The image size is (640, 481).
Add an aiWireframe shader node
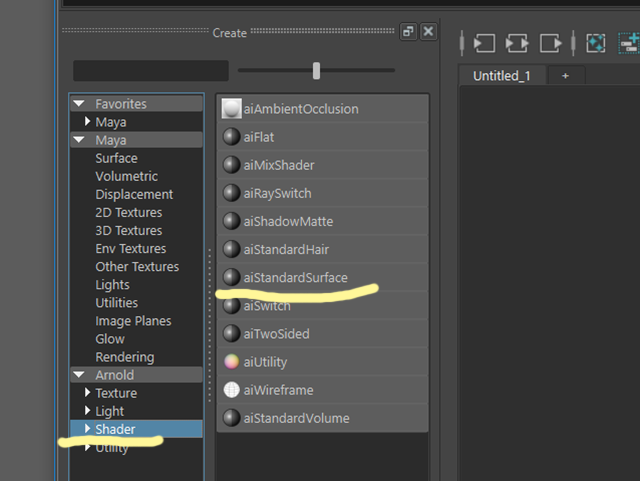[x=322, y=390]
